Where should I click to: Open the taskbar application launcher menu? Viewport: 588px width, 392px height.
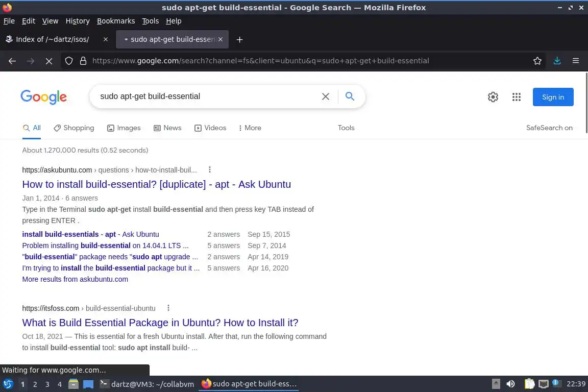pyautogui.click(x=8, y=384)
